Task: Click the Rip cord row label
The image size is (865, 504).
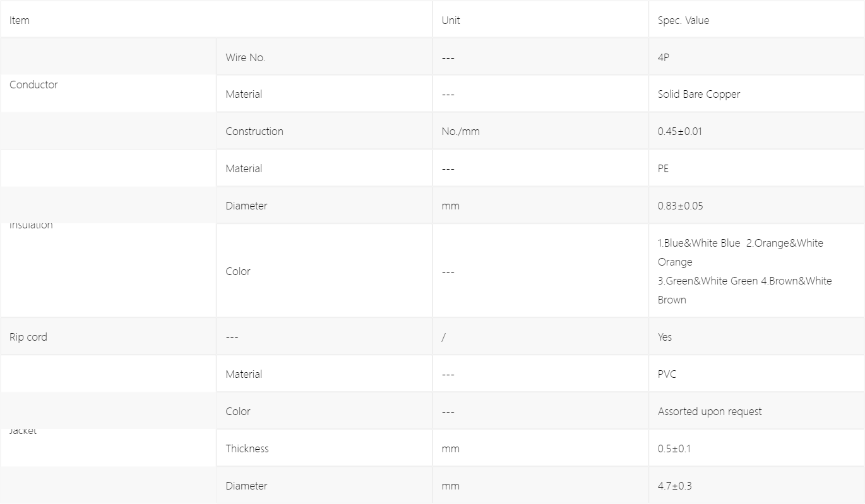Action: click(x=28, y=337)
